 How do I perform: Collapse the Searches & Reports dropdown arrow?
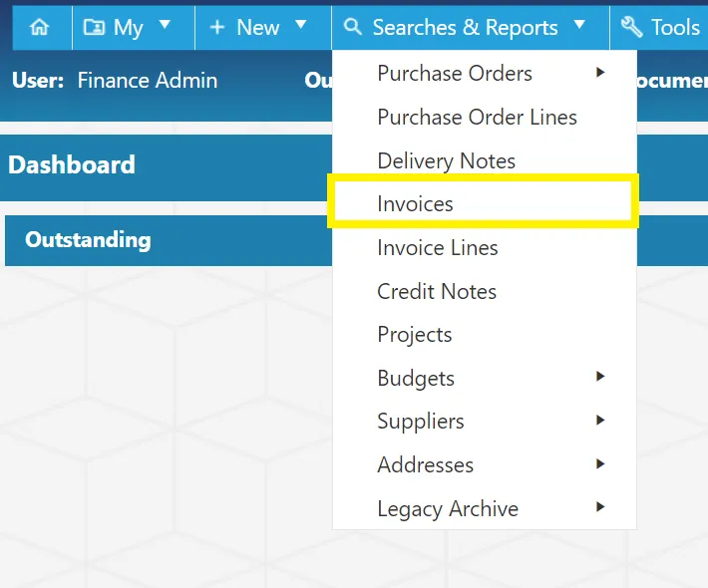point(579,24)
